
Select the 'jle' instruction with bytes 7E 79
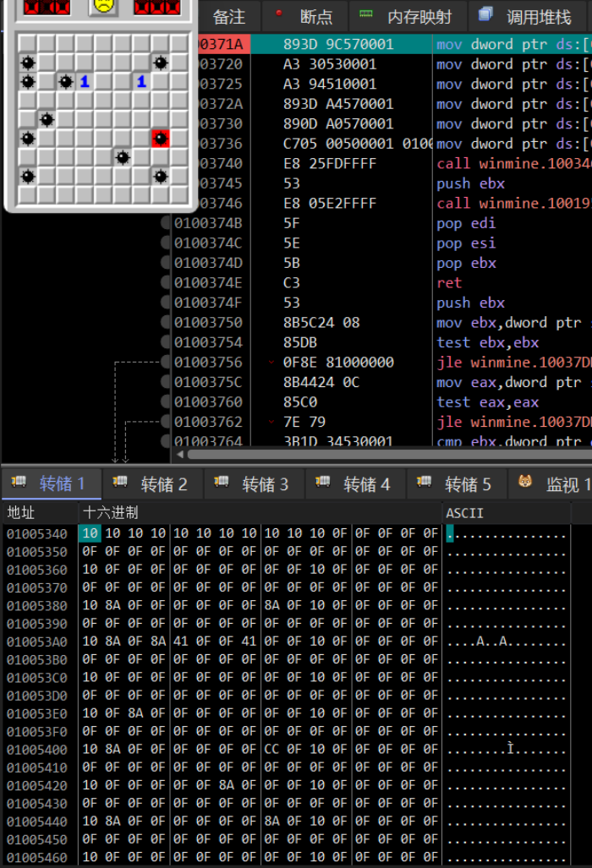513,422
